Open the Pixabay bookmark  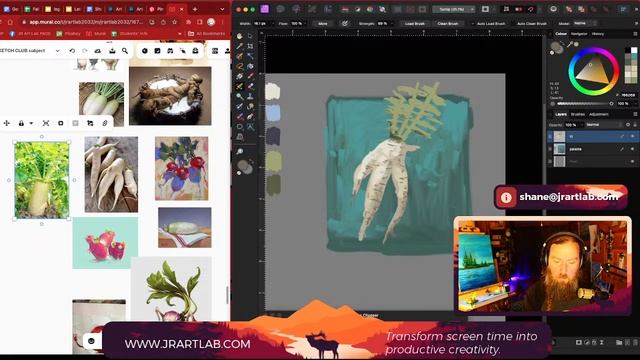click(69, 34)
